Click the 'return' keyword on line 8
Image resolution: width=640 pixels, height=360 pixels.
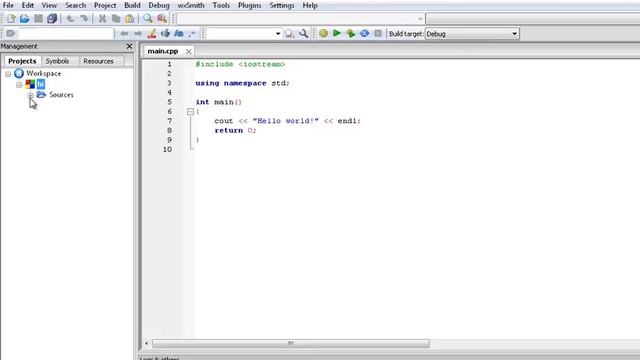pos(229,130)
